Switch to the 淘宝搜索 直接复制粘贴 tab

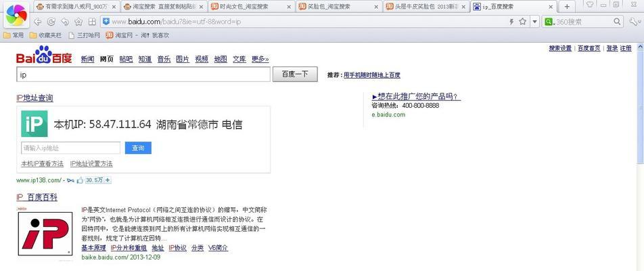tap(164, 7)
